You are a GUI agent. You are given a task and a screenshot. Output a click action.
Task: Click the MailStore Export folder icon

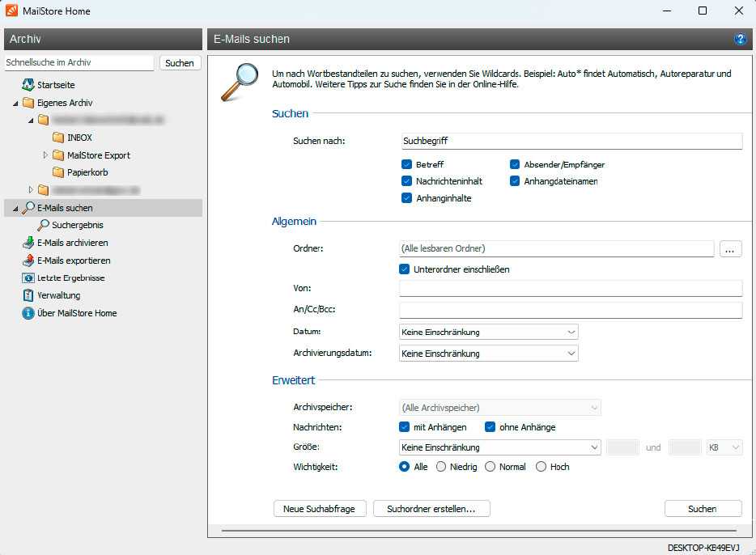tap(58, 155)
